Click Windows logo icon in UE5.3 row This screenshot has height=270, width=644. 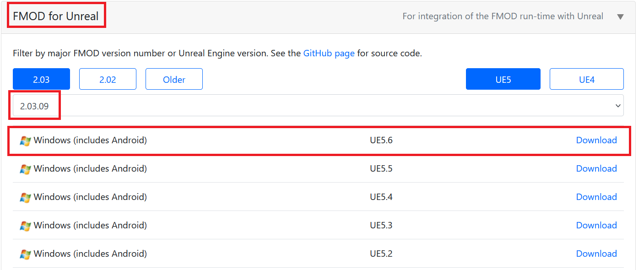(25, 226)
